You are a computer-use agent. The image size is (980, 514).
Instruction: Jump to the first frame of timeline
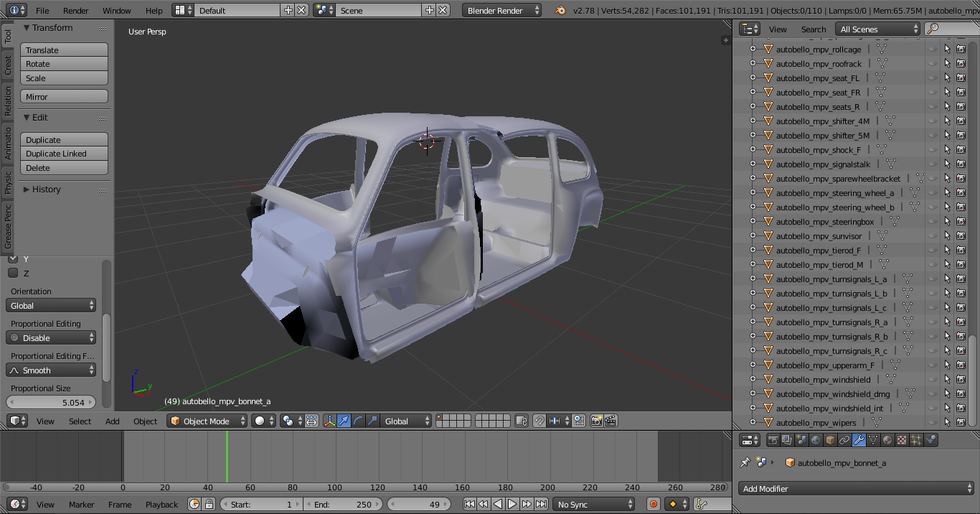tap(469, 505)
